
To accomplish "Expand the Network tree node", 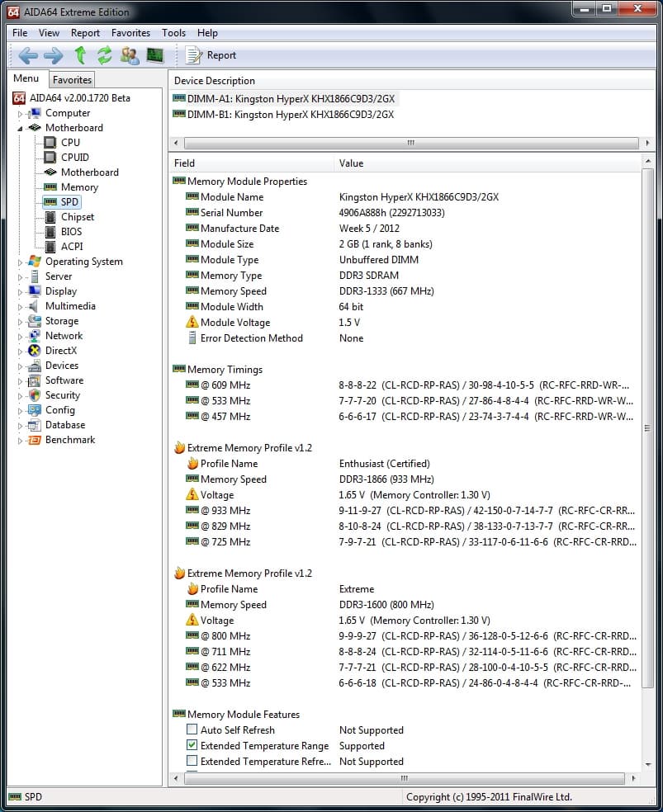I will [x=20, y=337].
